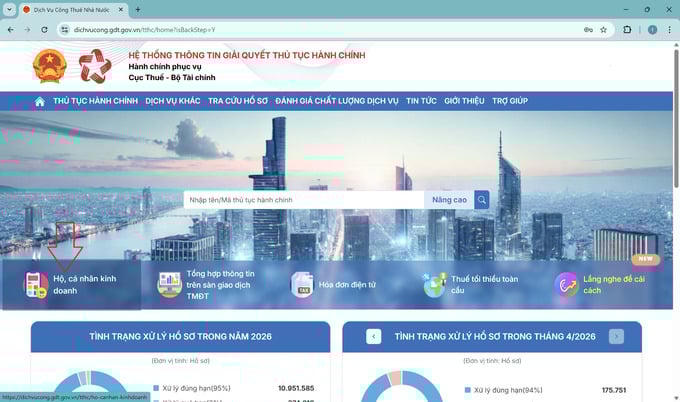Open browser extensions puzzle icon
This screenshot has width=680, height=402.
click(x=627, y=29)
